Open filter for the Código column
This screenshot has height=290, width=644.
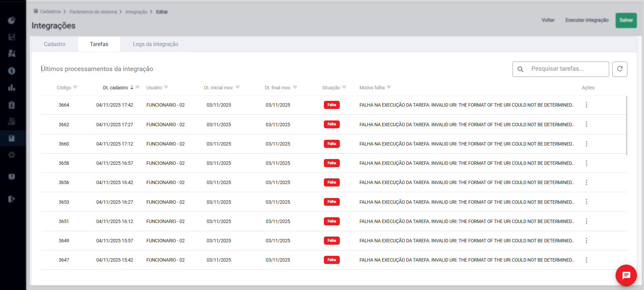75,87
